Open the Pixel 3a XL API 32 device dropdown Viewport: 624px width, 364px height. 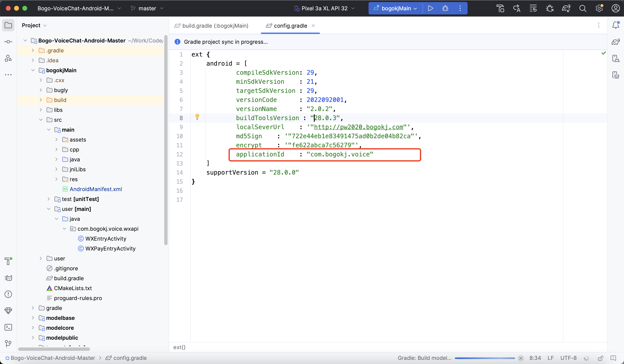tap(324, 8)
